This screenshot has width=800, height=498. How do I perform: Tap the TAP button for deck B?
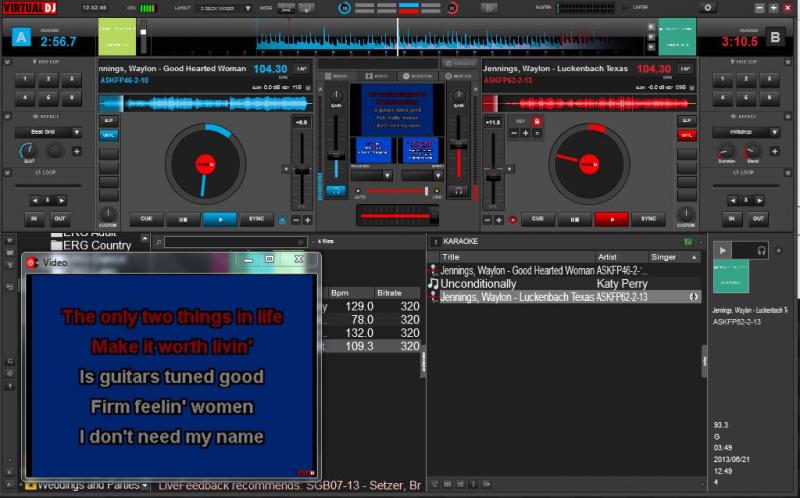click(685, 69)
